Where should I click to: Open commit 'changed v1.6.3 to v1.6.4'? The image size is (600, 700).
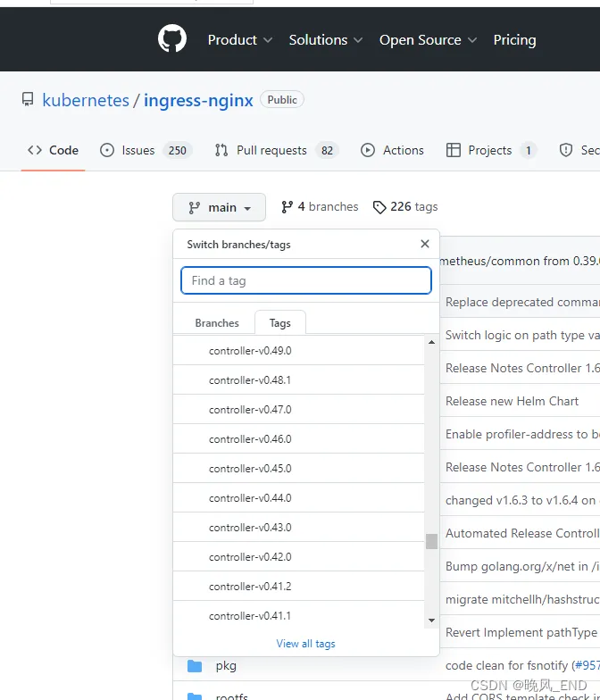pos(522,500)
